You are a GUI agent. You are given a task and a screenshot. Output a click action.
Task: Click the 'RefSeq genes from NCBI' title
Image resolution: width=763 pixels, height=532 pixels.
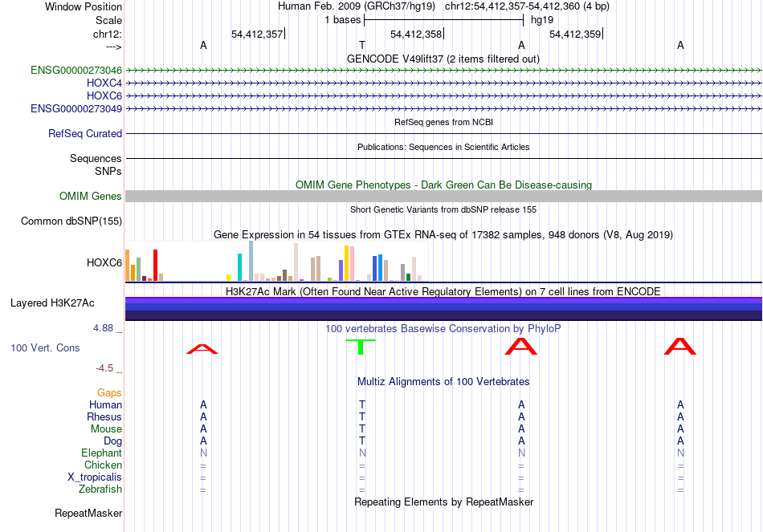(x=443, y=122)
